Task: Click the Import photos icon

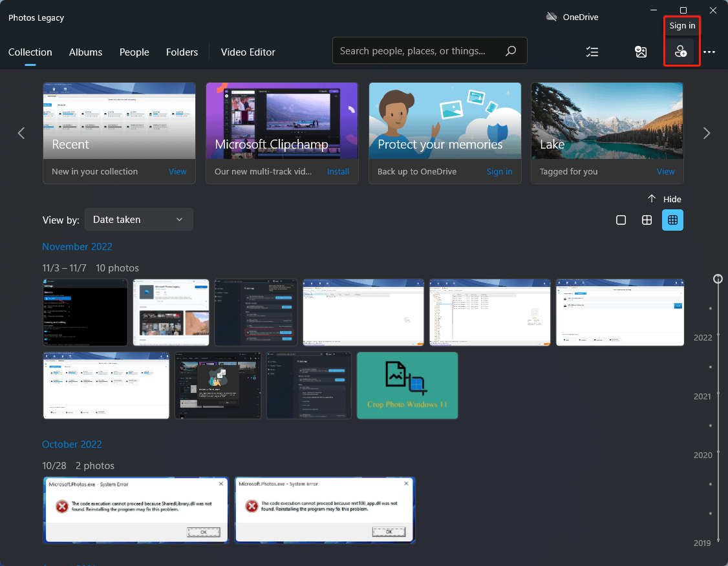Action: tap(641, 52)
